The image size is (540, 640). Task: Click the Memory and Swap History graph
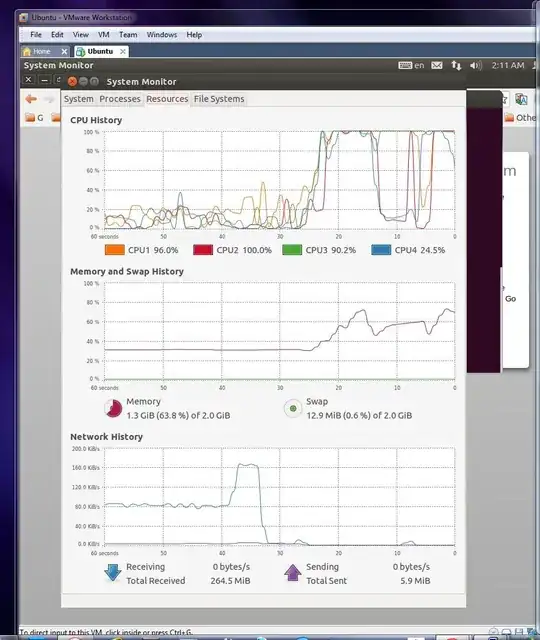tap(279, 331)
